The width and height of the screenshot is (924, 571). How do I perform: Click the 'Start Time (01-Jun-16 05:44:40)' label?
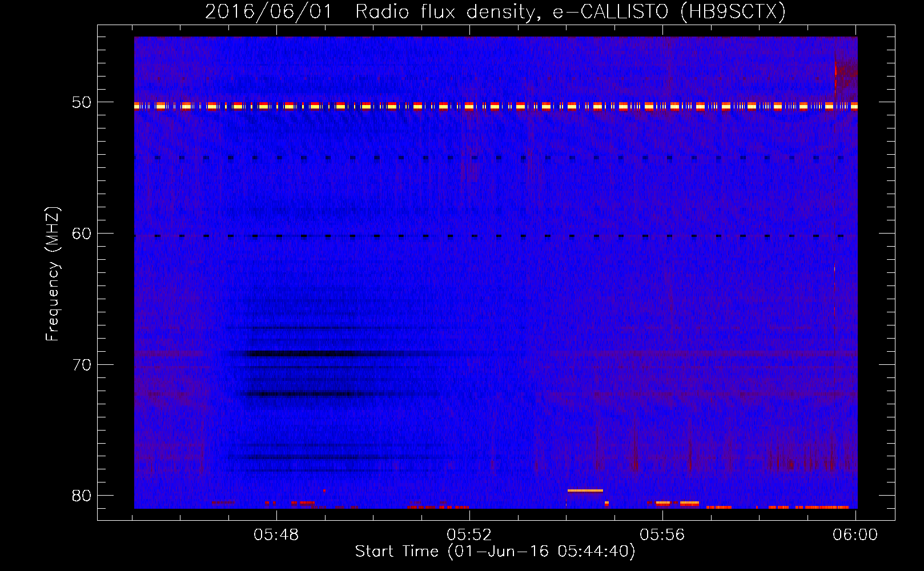[x=495, y=552]
